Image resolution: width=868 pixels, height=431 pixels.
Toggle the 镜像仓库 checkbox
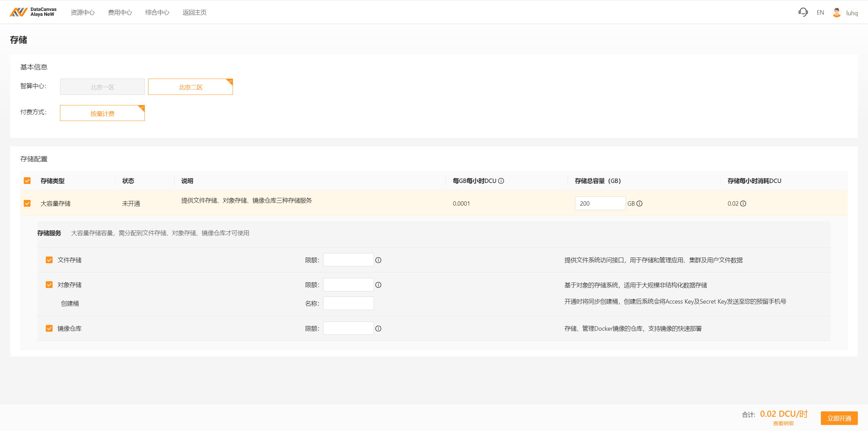click(x=49, y=328)
